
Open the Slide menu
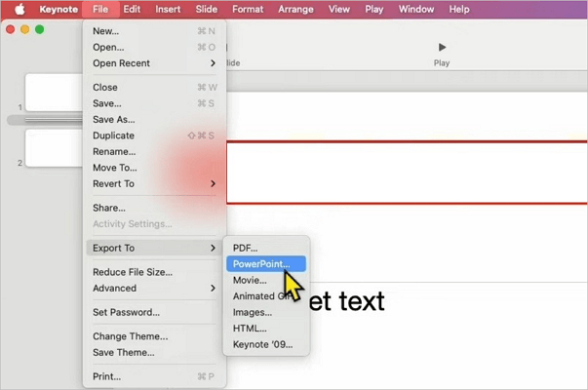(x=207, y=9)
